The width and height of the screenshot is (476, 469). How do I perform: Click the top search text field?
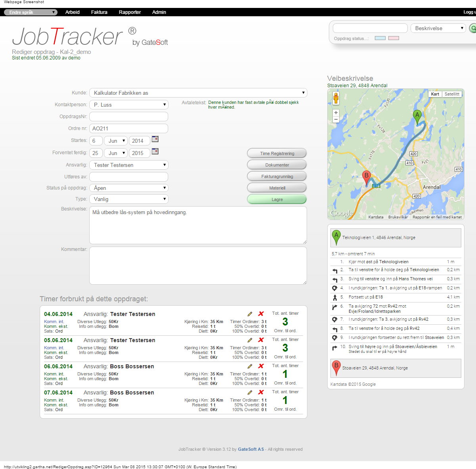coord(370,28)
